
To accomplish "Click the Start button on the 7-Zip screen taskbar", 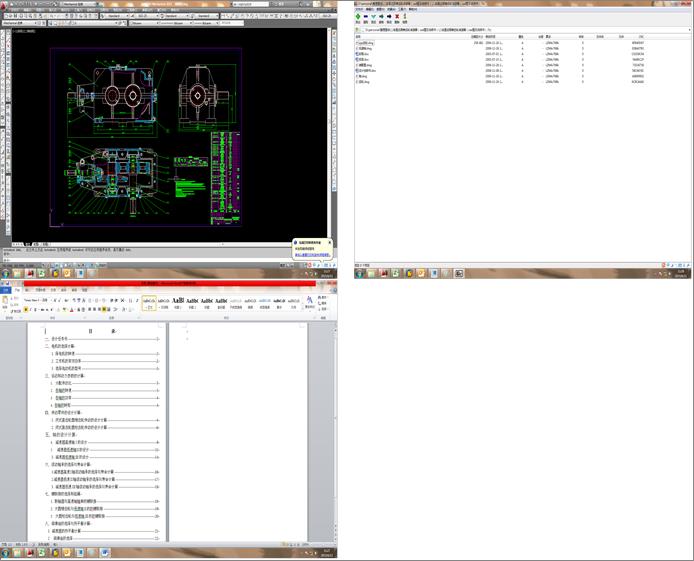I will (359, 273).
